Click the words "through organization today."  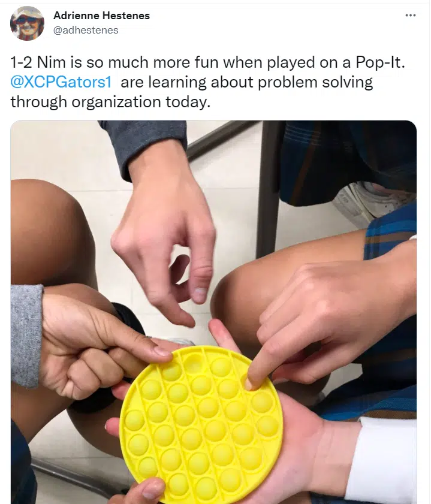110,102
